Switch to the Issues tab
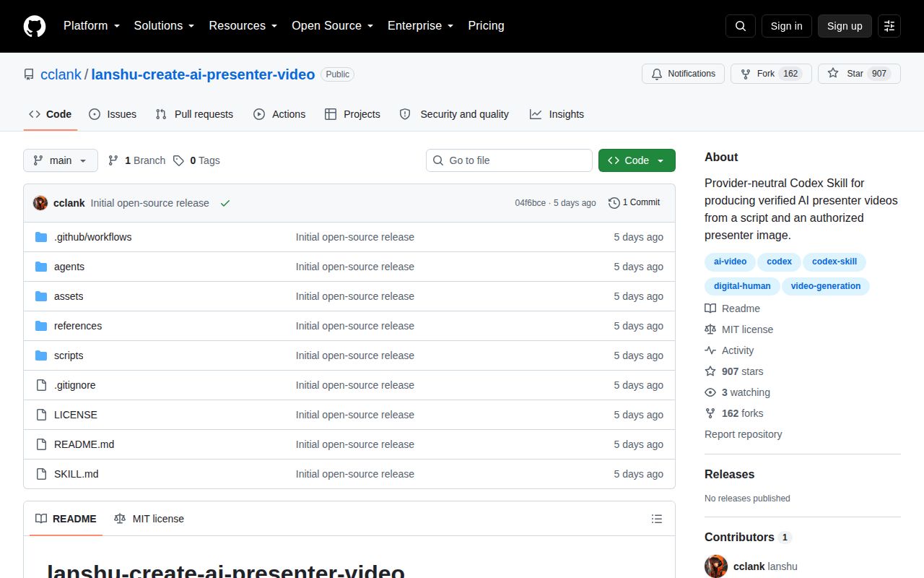The image size is (924, 578). click(x=113, y=114)
